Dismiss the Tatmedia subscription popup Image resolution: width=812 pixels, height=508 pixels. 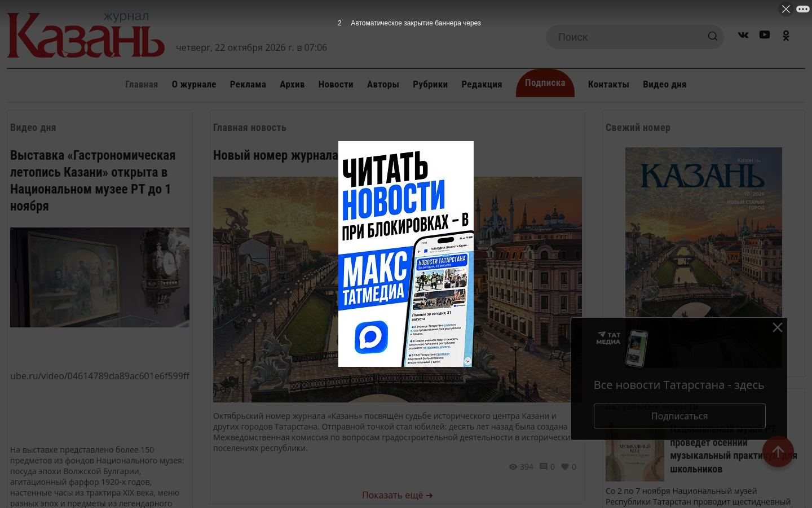[x=777, y=327]
